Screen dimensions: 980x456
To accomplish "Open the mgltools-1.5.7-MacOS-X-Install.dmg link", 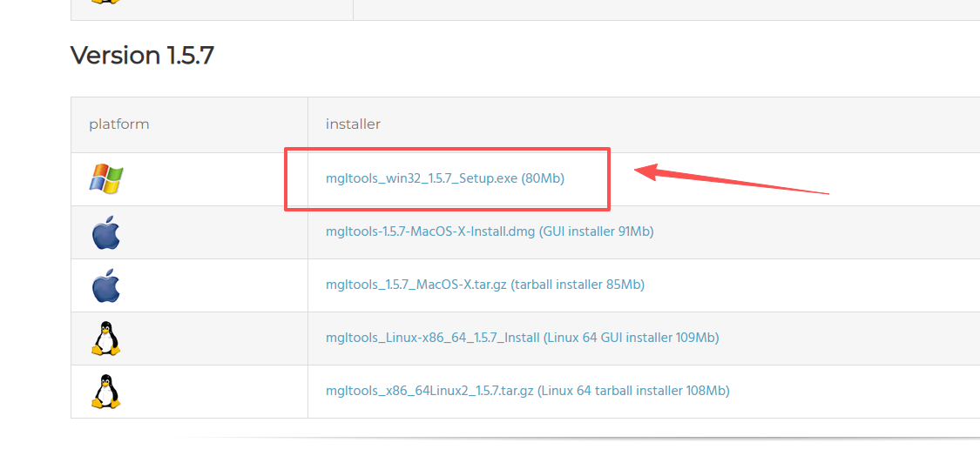I will (431, 231).
